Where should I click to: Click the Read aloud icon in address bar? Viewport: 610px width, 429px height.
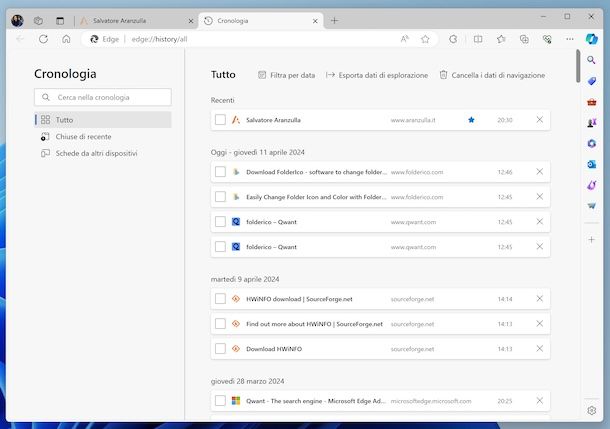pos(405,39)
